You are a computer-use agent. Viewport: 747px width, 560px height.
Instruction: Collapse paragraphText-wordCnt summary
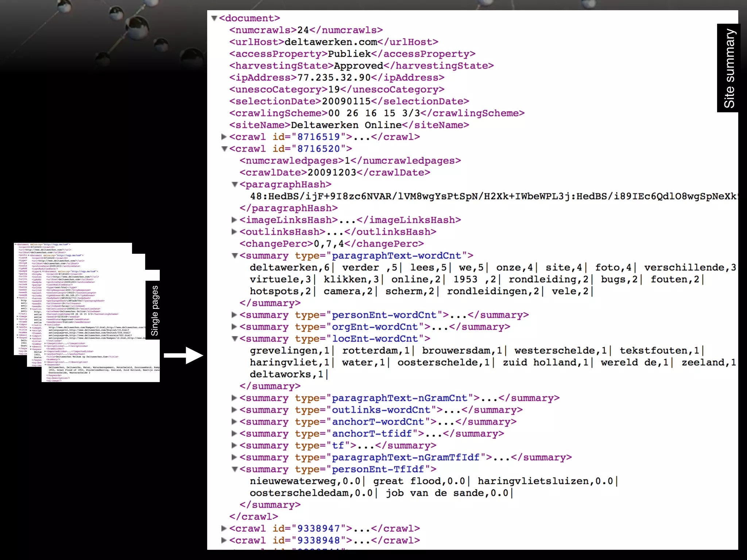235,256
